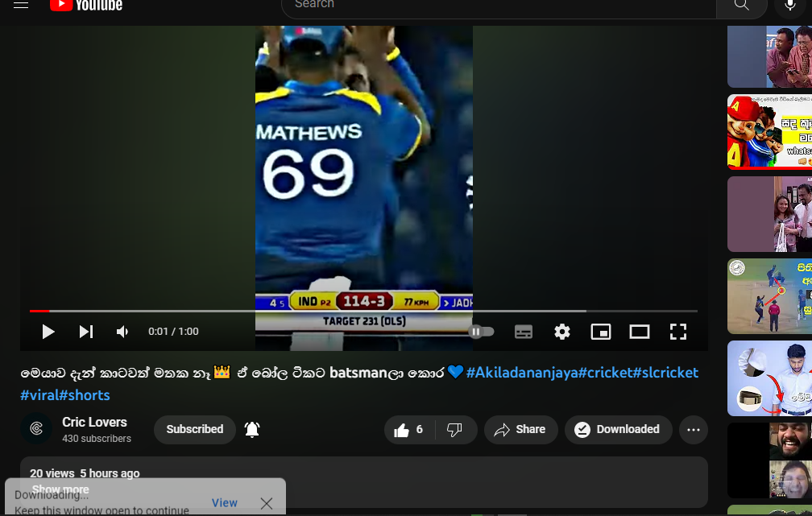Enter full screen mode
This screenshot has height=516, width=812.
(x=678, y=332)
